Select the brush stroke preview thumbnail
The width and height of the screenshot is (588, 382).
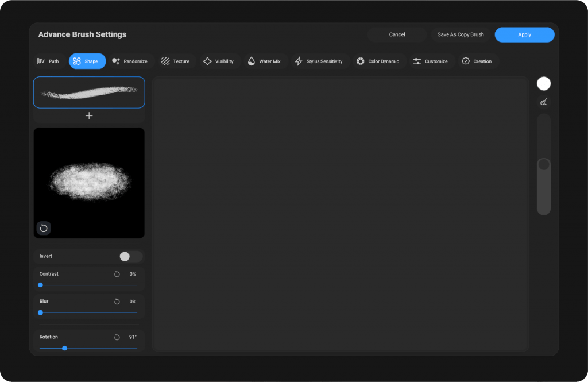coord(89,92)
